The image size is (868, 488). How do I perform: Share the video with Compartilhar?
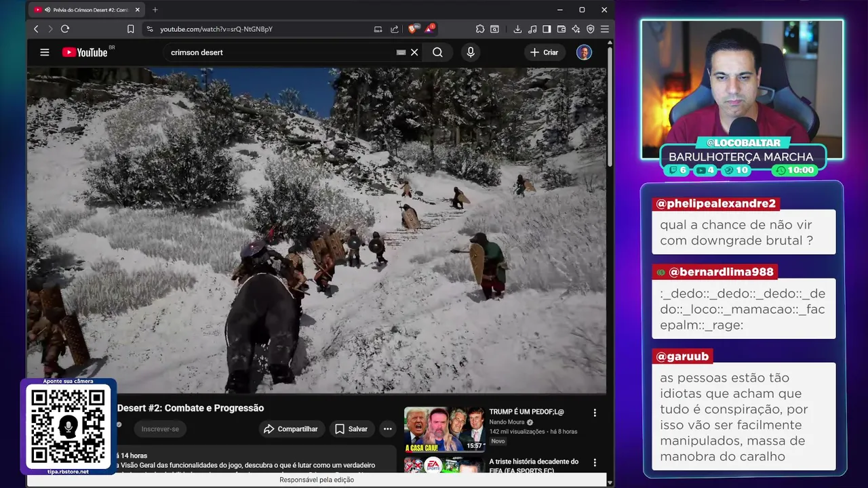tap(291, 429)
